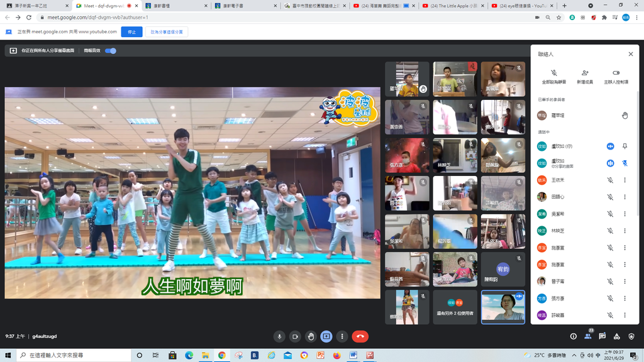644x362 pixels.
Task: Open File Explorer from the taskbar
Action: [x=206, y=356]
